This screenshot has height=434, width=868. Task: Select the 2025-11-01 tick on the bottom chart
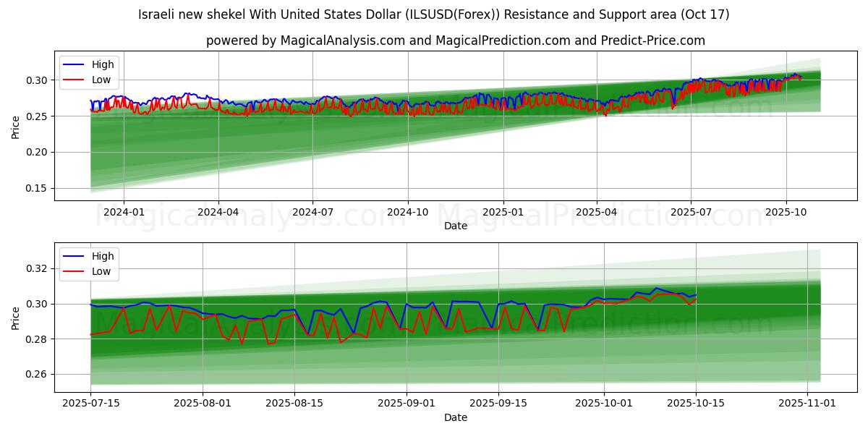[x=807, y=404]
